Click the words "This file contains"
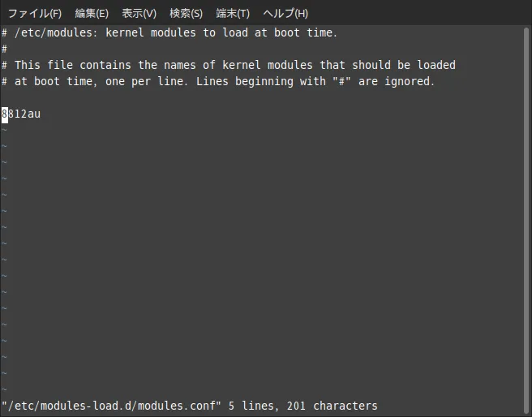This screenshot has width=532, height=417. [70, 65]
